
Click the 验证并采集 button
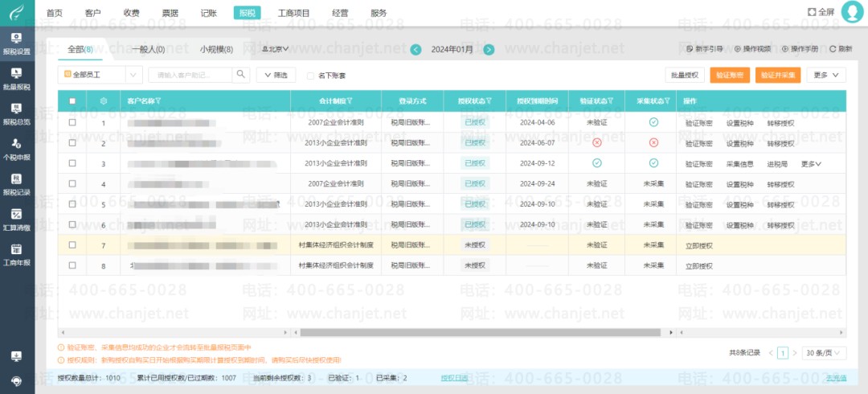778,75
